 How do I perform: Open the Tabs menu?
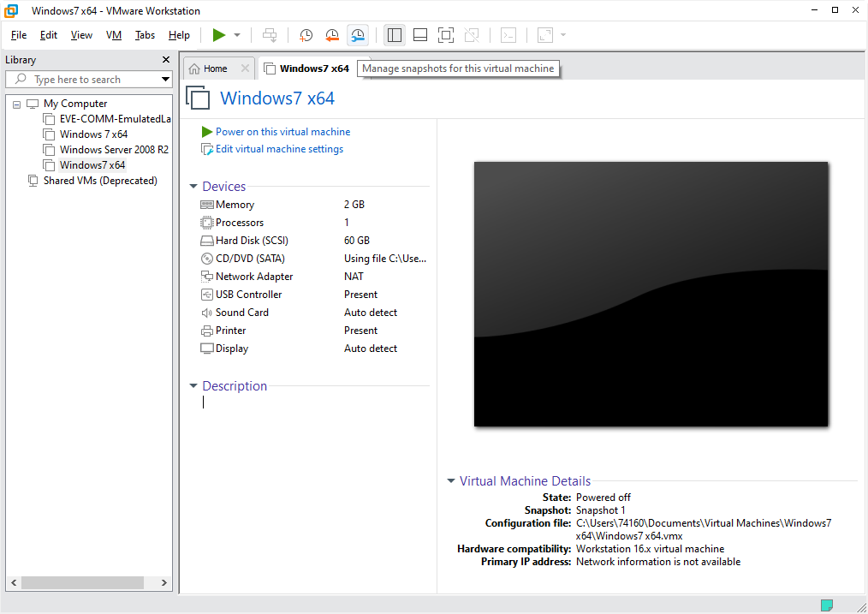tap(145, 35)
